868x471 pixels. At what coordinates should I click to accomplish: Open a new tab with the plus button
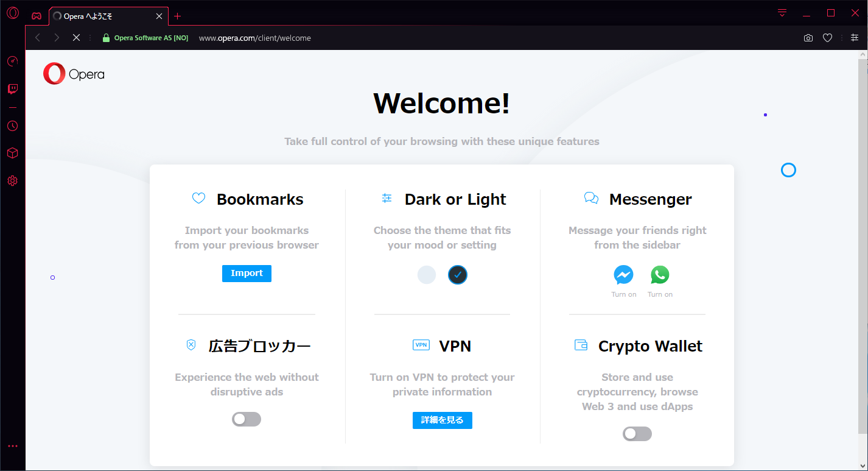177,16
